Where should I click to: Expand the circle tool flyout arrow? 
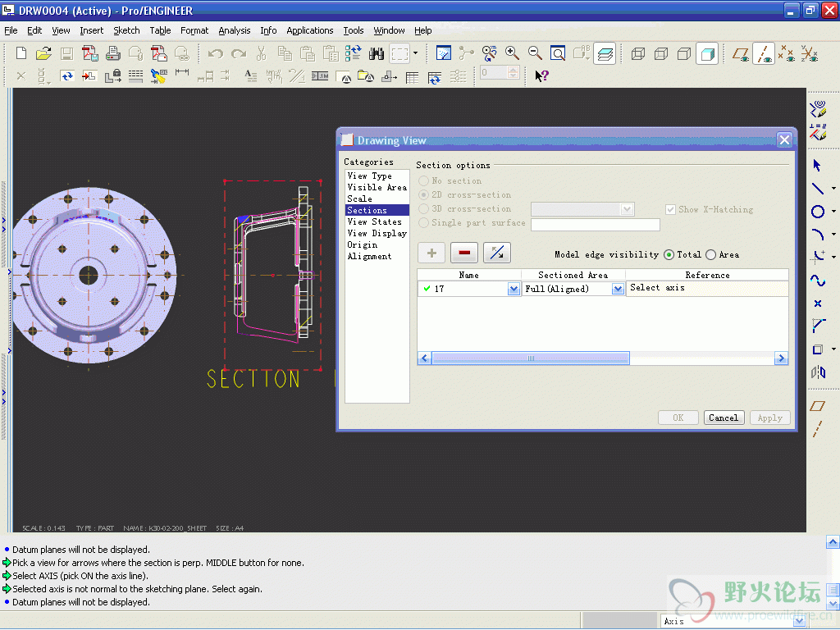pos(833,212)
